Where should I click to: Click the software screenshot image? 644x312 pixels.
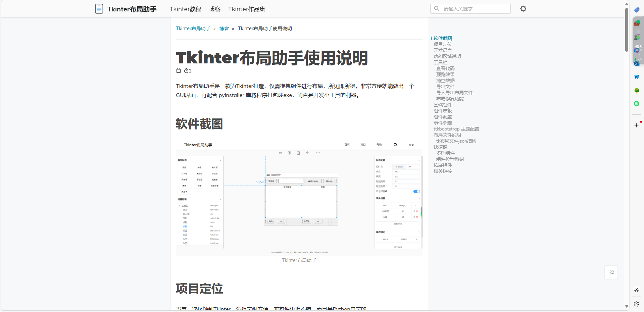pos(299,198)
